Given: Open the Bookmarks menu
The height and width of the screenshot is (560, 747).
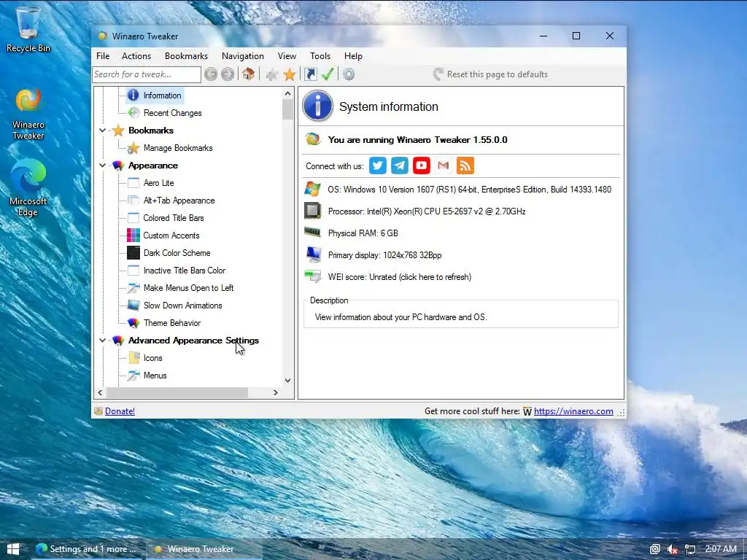Looking at the screenshot, I should pyautogui.click(x=186, y=56).
